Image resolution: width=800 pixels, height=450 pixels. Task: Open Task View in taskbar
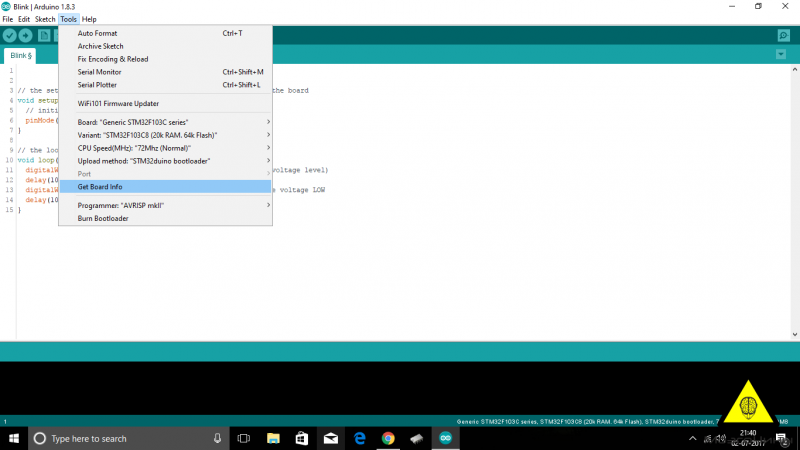click(x=244, y=438)
